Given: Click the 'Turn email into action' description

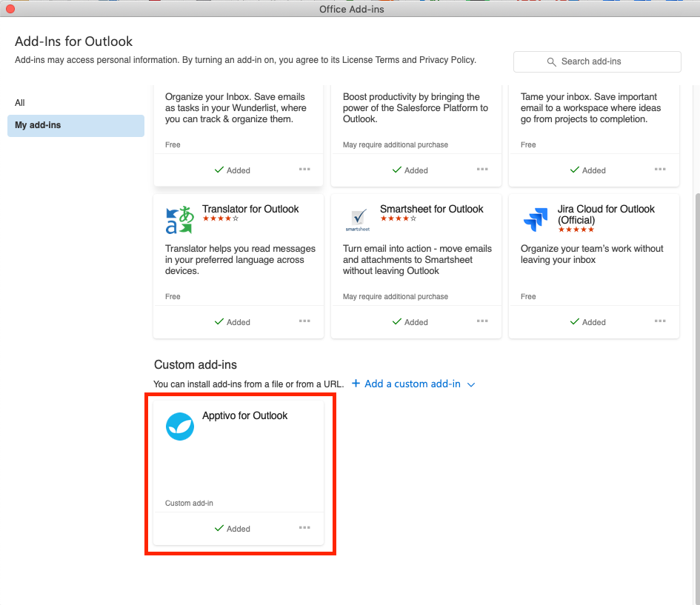Looking at the screenshot, I should (417, 260).
